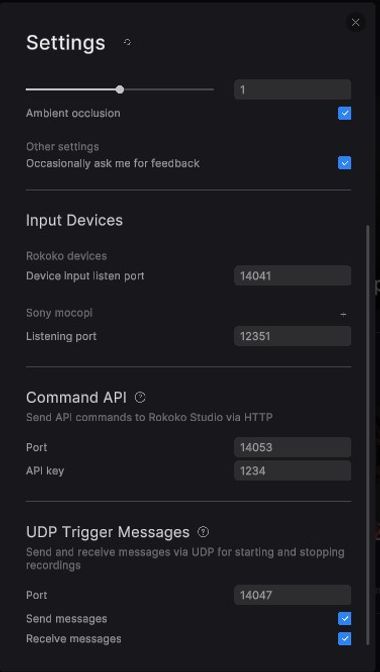Select the slider value field showing 1
Viewport: 380px width, 672px height.
(293, 90)
